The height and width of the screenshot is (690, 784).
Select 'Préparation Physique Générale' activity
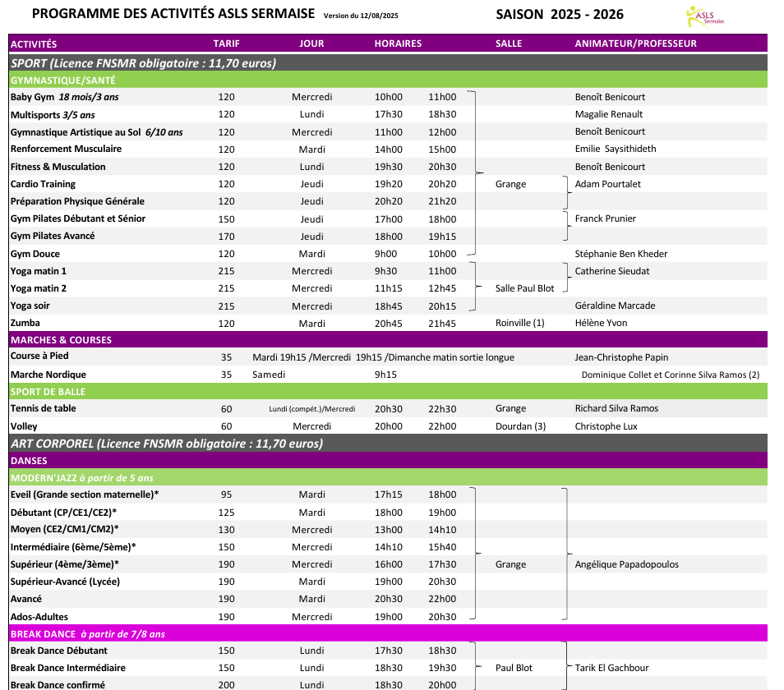77,201
